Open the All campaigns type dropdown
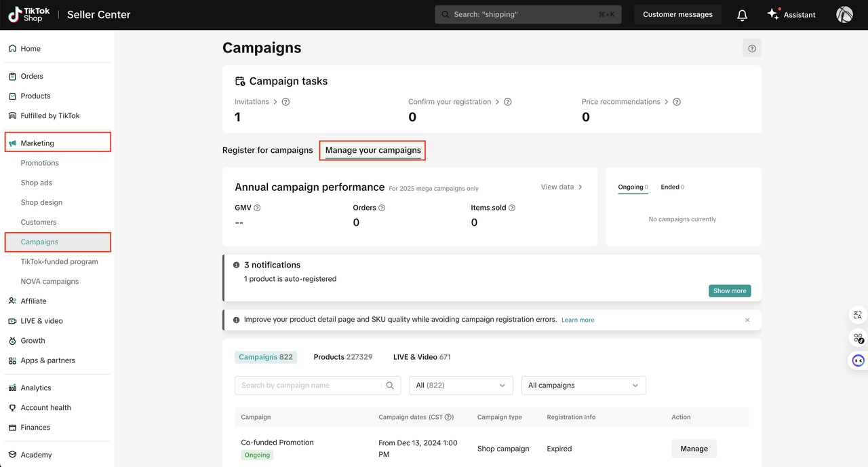Viewport: 868px width, 467px height. (x=583, y=386)
